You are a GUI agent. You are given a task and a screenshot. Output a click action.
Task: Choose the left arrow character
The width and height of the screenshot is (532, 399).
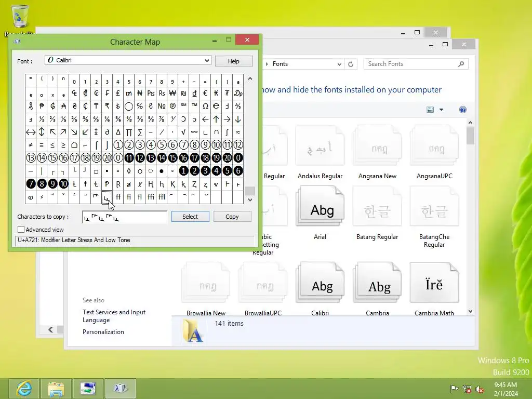pyautogui.click(x=205, y=119)
